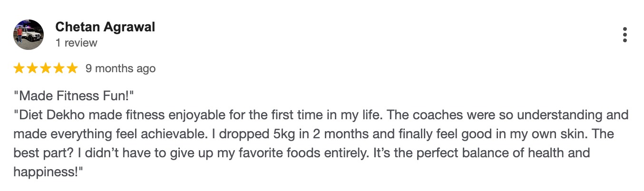
Task: Click the "1 review" count text
Action: click(76, 43)
